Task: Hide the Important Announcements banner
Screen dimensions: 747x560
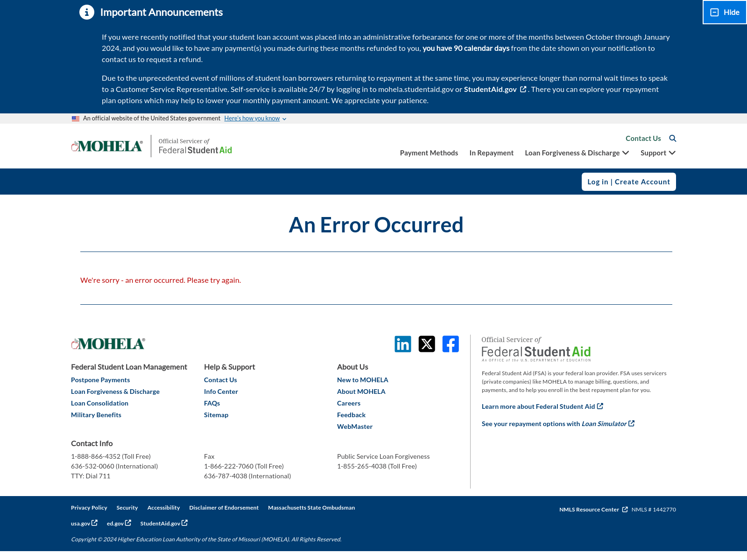Action: pos(725,12)
